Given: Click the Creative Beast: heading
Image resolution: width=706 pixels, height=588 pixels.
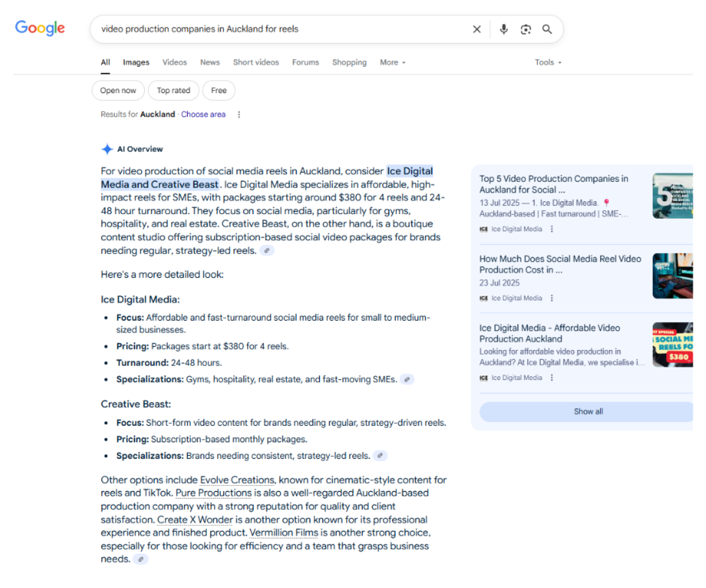Looking at the screenshot, I should click(136, 404).
